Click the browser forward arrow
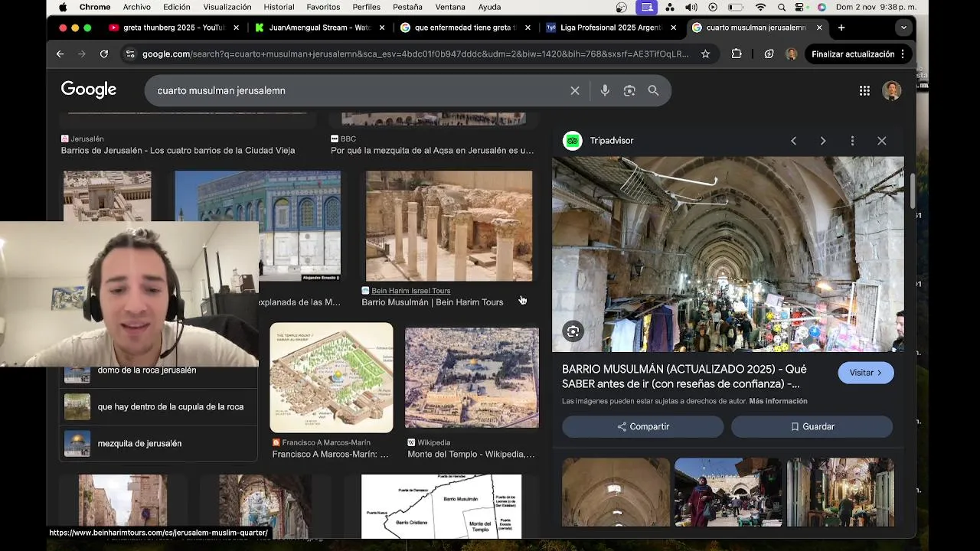Image resolution: width=980 pixels, height=551 pixels. coord(82,54)
